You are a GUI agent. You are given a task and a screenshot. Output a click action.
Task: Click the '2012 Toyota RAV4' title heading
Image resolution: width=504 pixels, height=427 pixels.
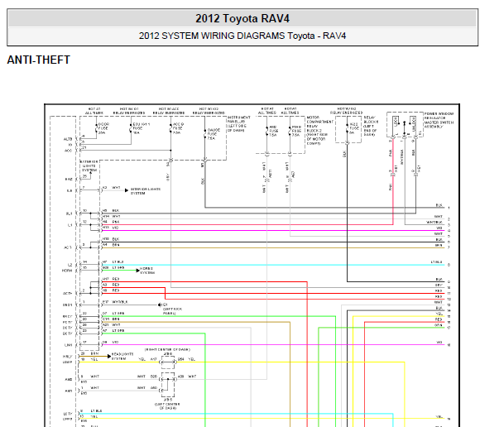(x=242, y=19)
